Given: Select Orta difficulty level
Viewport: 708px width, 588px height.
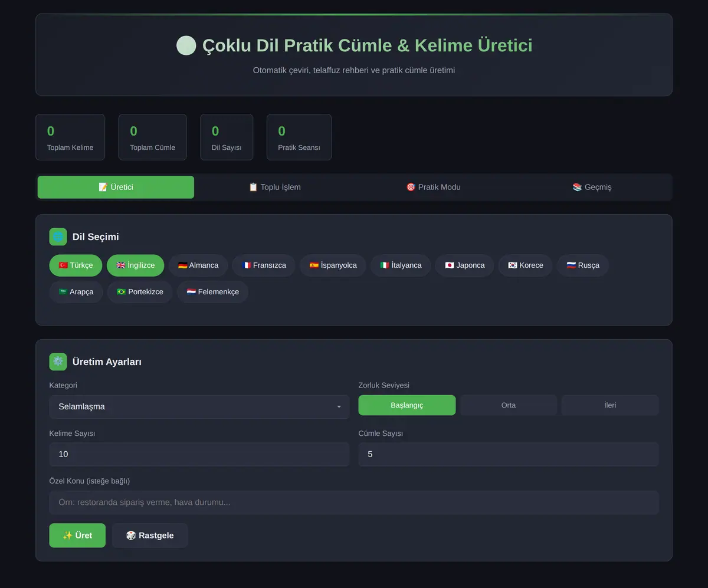Looking at the screenshot, I should point(509,405).
